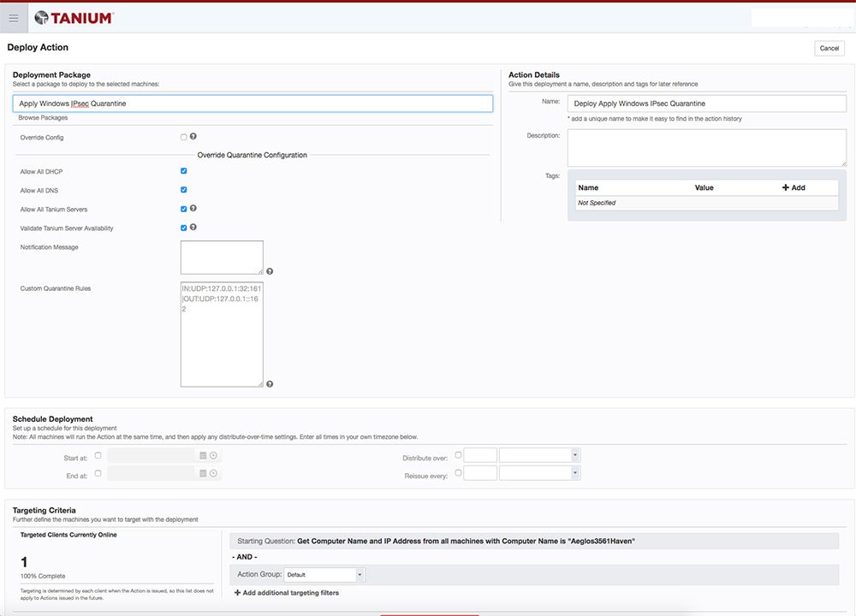Click the Description text area

[707, 148]
